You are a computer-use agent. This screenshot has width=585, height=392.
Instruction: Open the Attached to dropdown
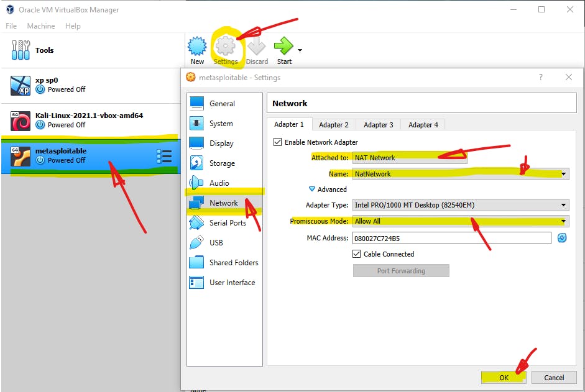coord(410,157)
